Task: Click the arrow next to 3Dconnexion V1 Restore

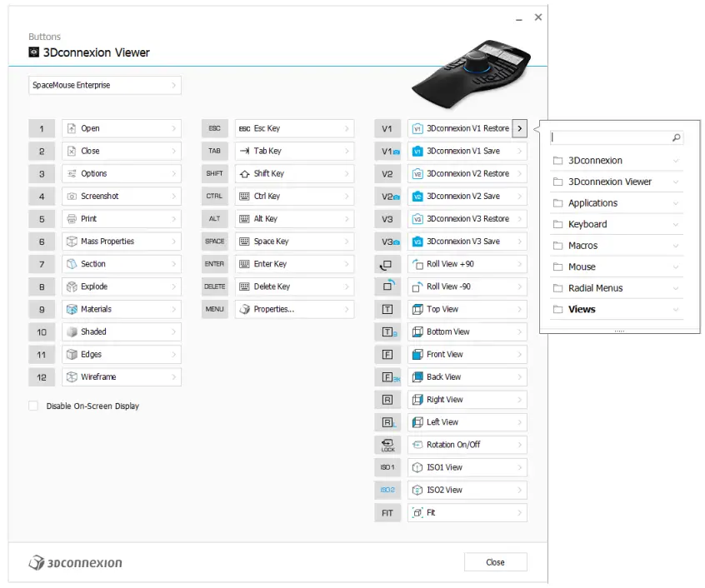Action: pyautogui.click(x=519, y=128)
